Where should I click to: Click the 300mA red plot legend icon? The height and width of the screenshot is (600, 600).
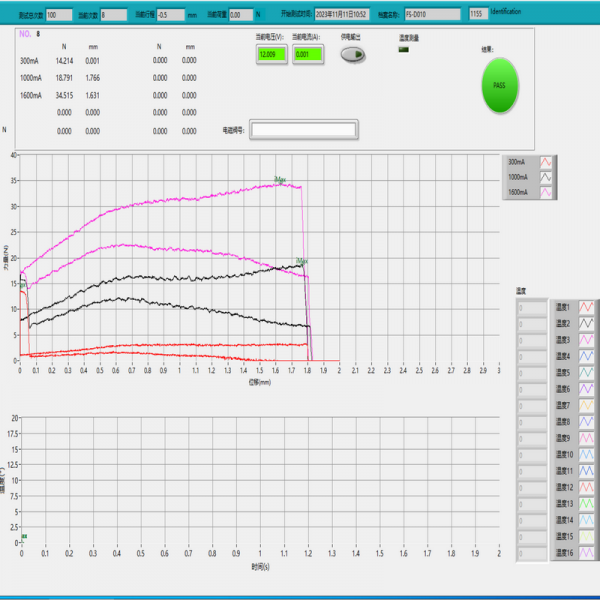[x=546, y=162]
